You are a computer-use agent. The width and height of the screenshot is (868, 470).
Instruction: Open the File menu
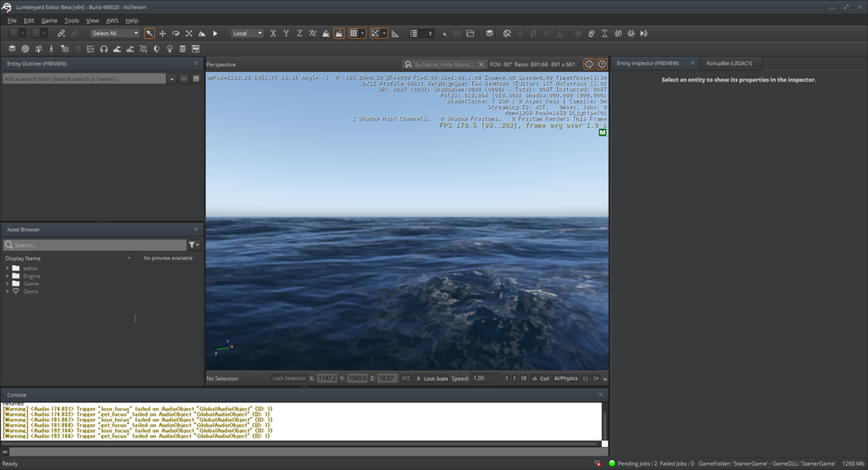point(12,20)
